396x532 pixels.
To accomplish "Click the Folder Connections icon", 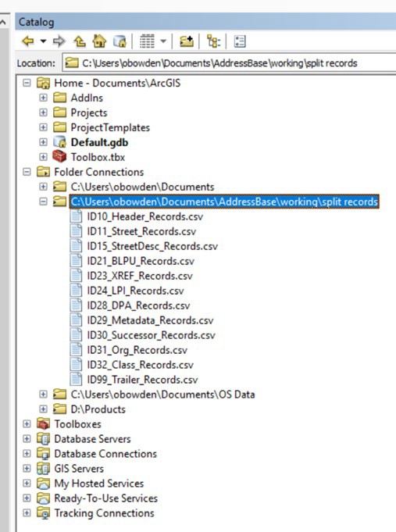I will (x=43, y=172).
